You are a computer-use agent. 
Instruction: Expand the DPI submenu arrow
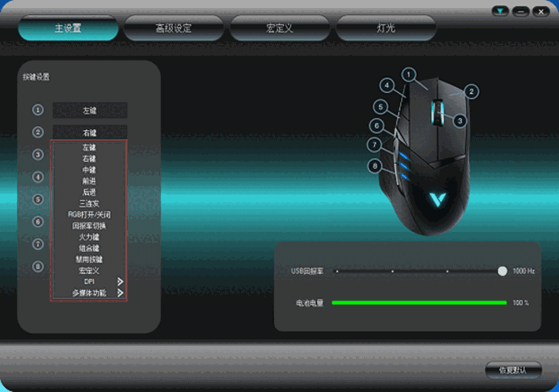(x=121, y=281)
